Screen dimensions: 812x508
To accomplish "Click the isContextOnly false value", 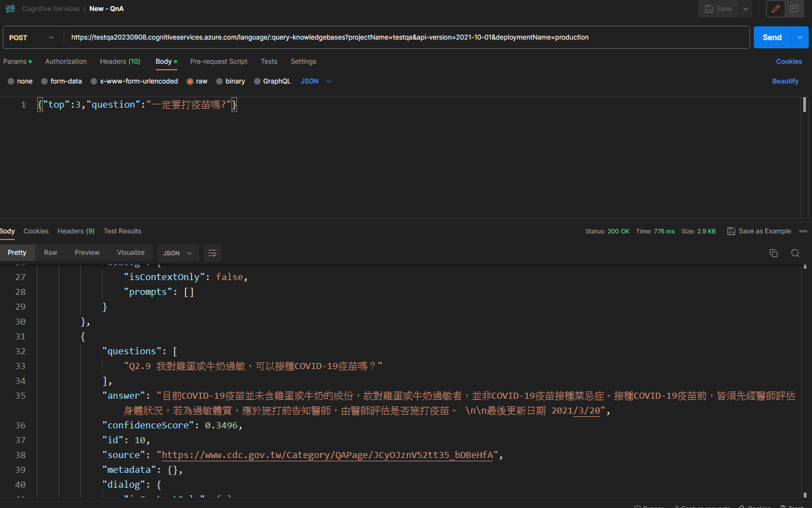I will tap(229, 277).
